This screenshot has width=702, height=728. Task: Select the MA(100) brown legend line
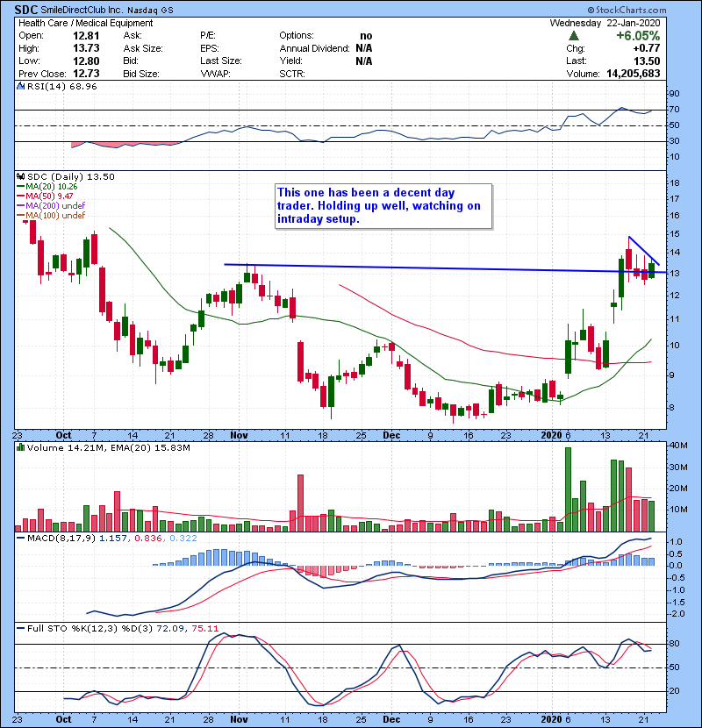coord(20,216)
